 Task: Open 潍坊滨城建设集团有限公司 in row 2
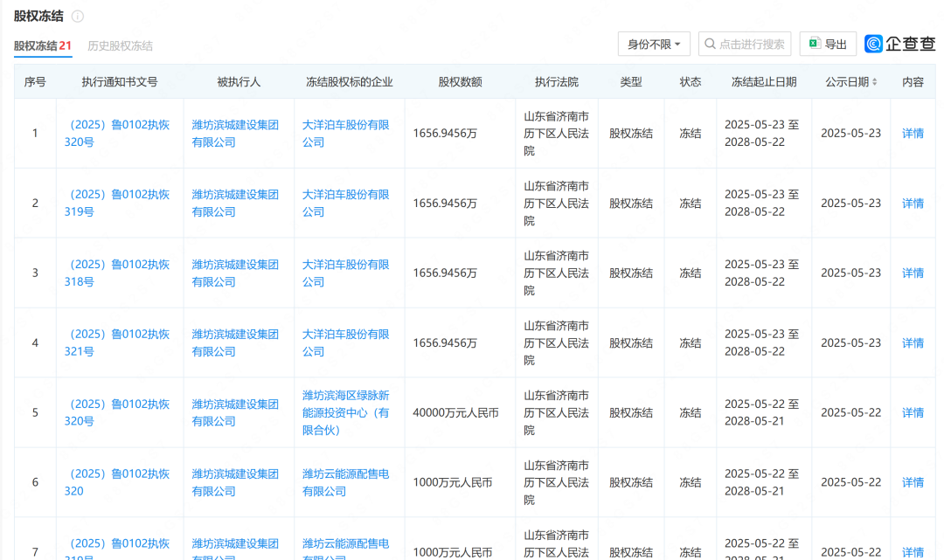click(235, 204)
